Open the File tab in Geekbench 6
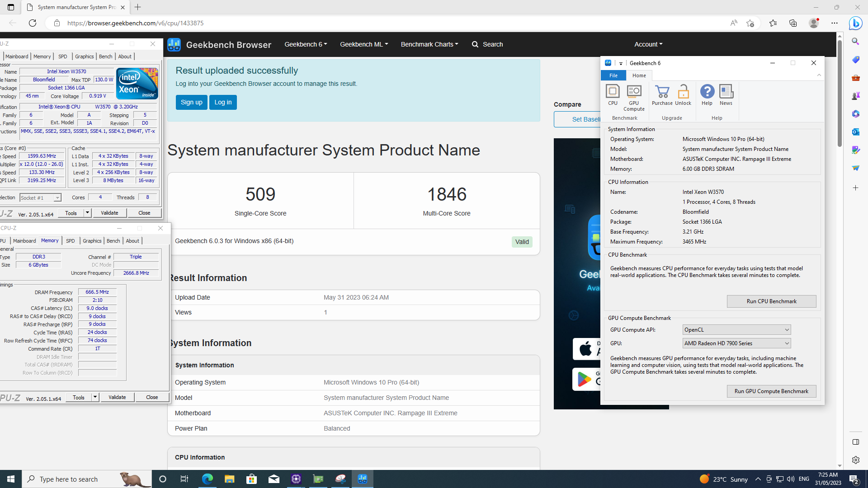The image size is (868, 488). tap(613, 75)
